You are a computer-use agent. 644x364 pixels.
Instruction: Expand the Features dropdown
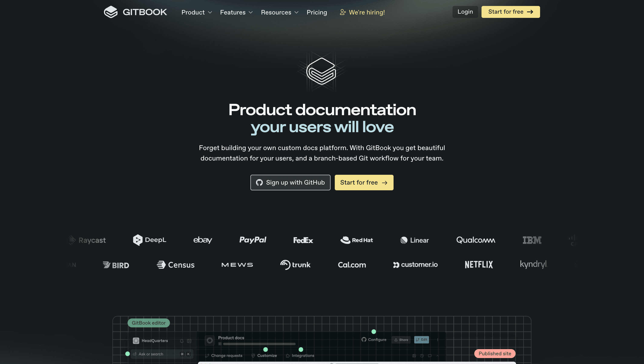click(x=236, y=12)
